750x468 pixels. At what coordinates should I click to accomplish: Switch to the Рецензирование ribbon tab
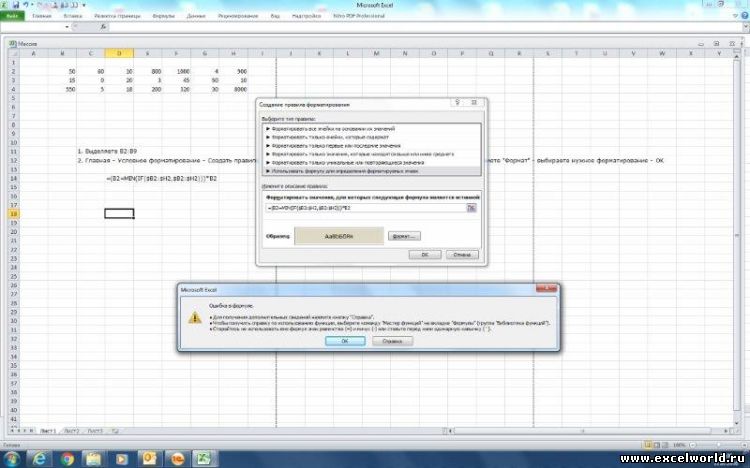coord(238,16)
